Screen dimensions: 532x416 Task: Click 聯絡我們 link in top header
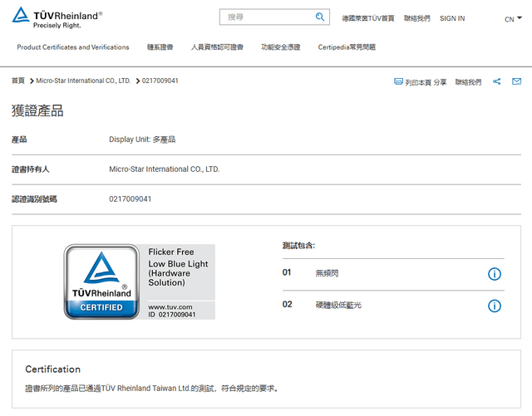417,18
